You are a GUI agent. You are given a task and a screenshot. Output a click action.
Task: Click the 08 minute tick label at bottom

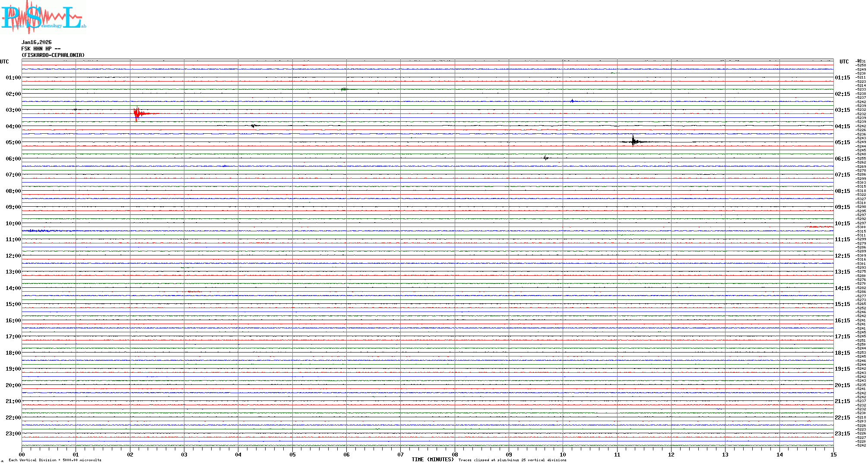point(455,454)
